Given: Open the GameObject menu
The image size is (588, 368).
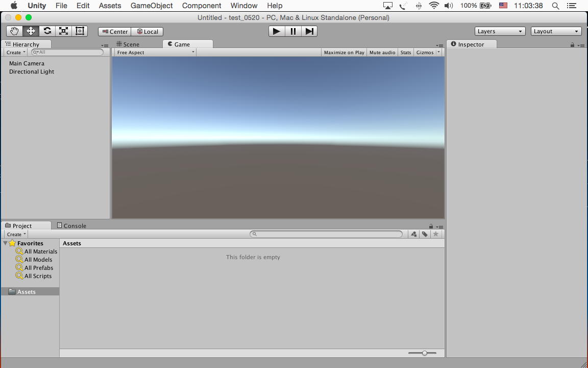Looking at the screenshot, I should tap(152, 6).
